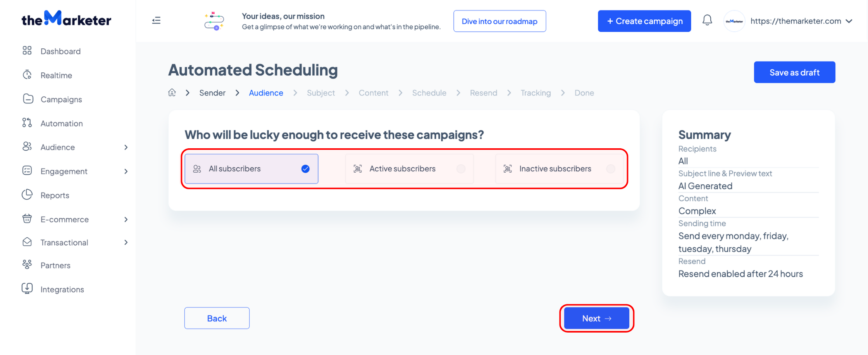Click the Next button
Viewport: 868px width, 355px height.
coord(596,318)
